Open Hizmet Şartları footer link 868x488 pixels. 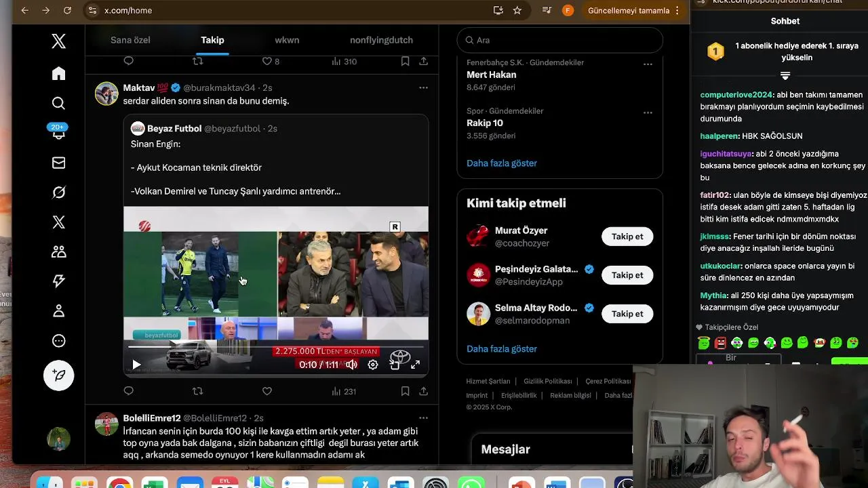click(488, 382)
